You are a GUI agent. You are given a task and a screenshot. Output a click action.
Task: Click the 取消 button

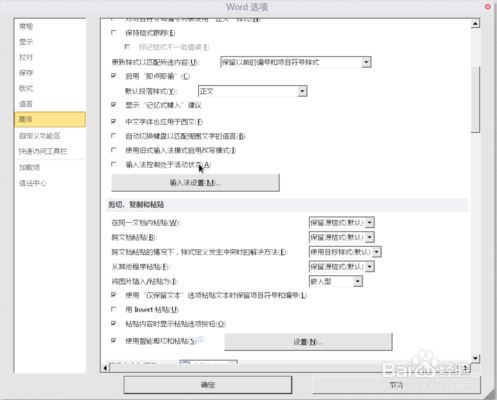point(396,385)
